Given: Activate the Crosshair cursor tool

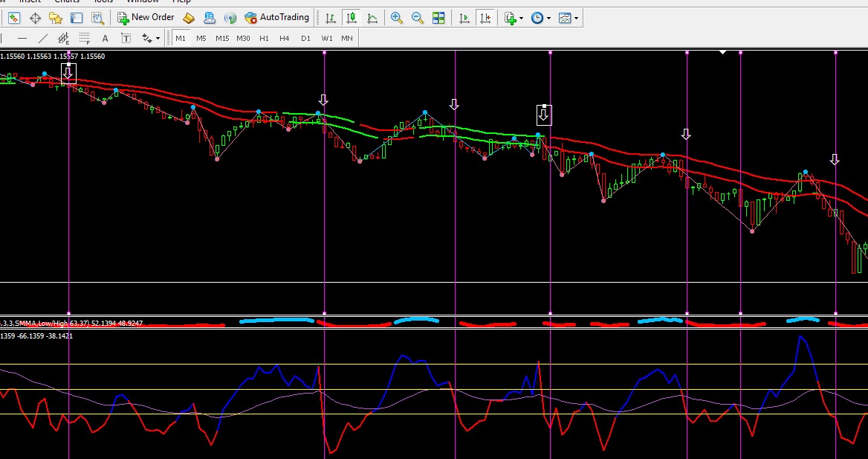Looking at the screenshot, I should click(35, 18).
